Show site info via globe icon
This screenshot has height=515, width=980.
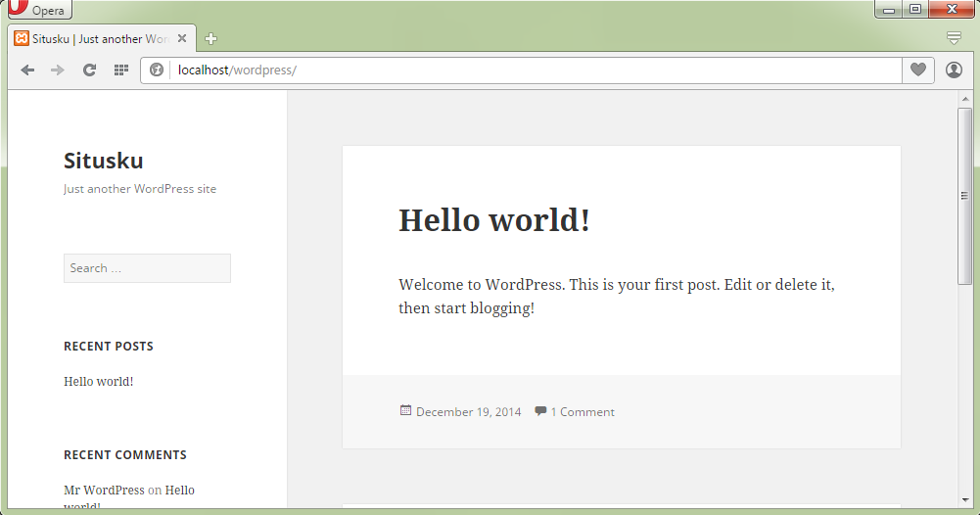[157, 70]
